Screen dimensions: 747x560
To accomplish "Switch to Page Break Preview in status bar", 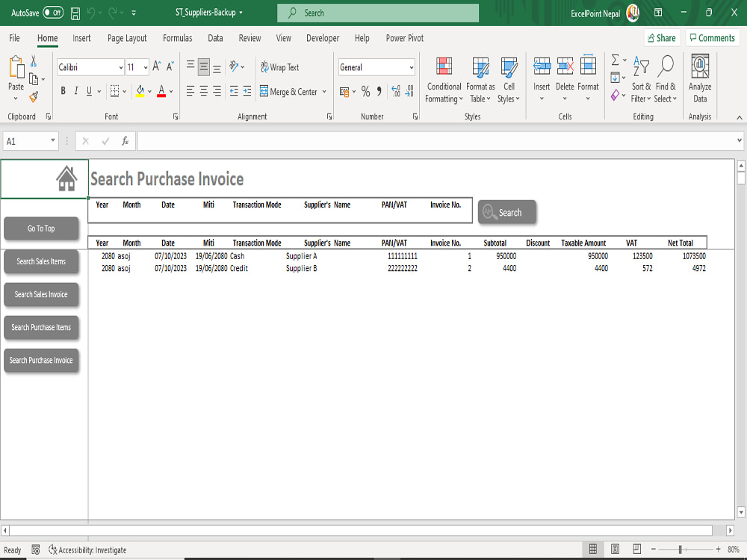I will pyautogui.click(x=637, y=550).
